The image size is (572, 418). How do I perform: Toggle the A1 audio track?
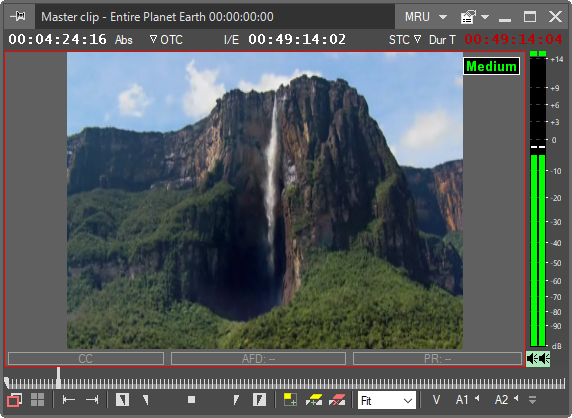[462, 400]
